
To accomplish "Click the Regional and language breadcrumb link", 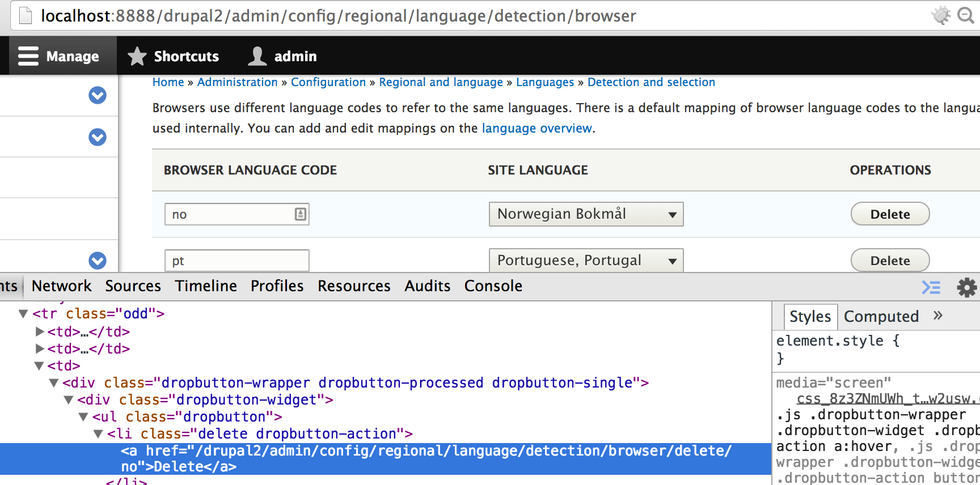I will (x=441, y=82).
